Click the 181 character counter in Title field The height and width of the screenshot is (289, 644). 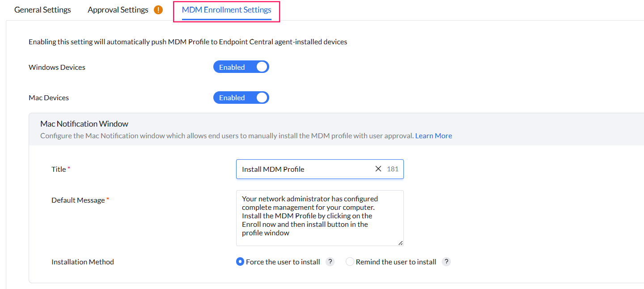tap(393, 169)
